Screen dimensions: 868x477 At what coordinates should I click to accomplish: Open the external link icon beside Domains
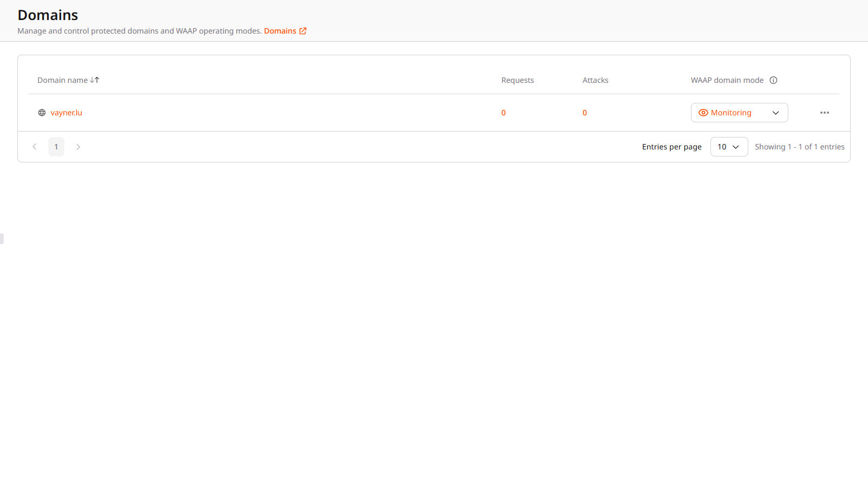click(303, 31)
